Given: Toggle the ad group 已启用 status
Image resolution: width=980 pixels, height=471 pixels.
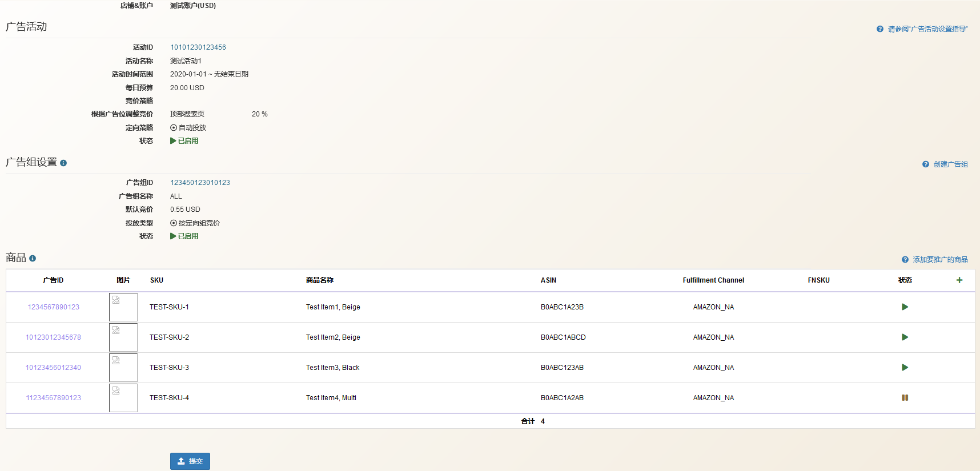Looking at the screenshot, I should (184, 236).
